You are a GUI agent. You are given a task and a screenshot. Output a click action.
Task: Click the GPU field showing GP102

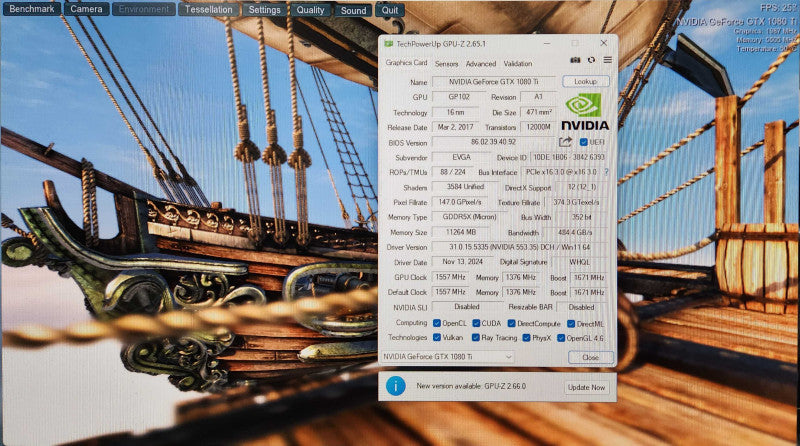[459, 97]
